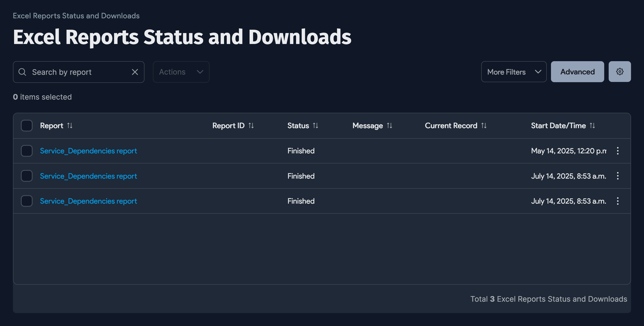Open the settings gear for list preferences

(619, 72)
